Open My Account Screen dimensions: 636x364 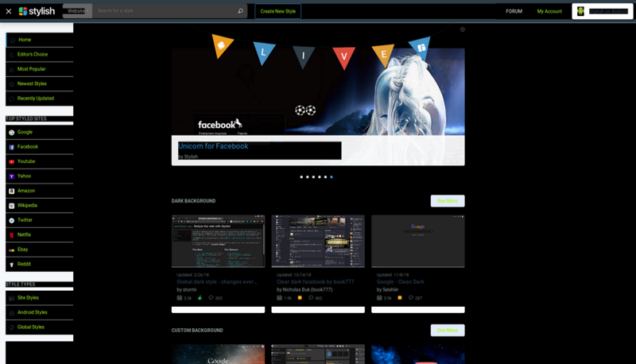pos(549,11)
